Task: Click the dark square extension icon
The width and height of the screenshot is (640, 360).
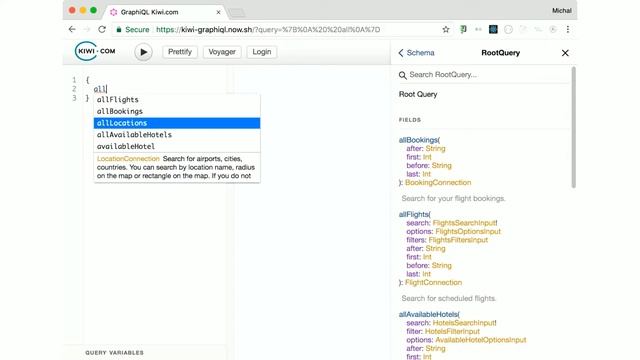Action: click(x=493, y=29)
